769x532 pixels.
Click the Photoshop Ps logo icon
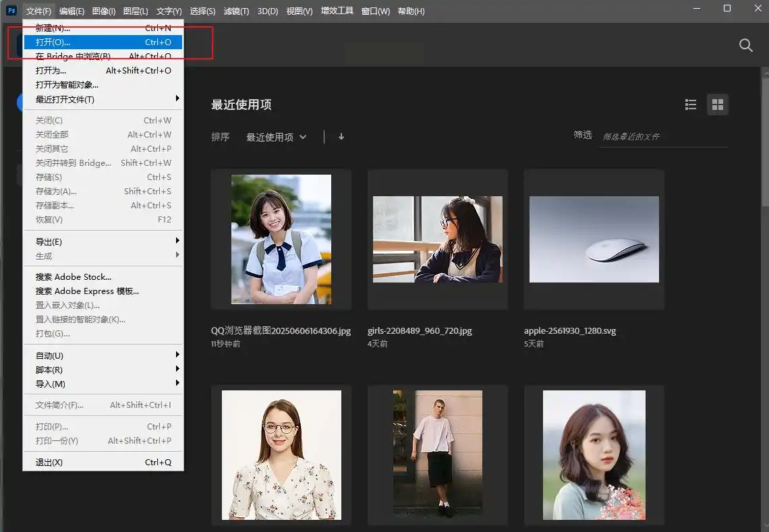(x=11, y=11)
